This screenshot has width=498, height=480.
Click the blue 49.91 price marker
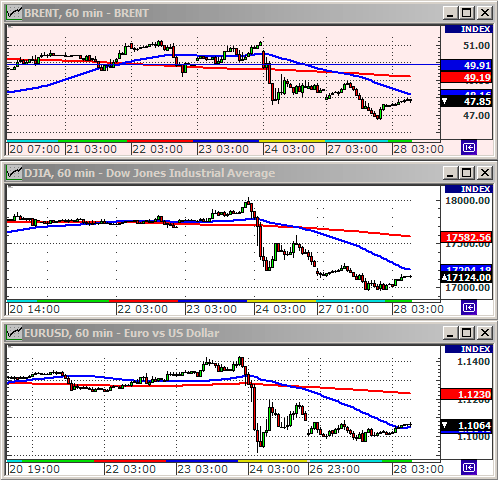point(466,65)
